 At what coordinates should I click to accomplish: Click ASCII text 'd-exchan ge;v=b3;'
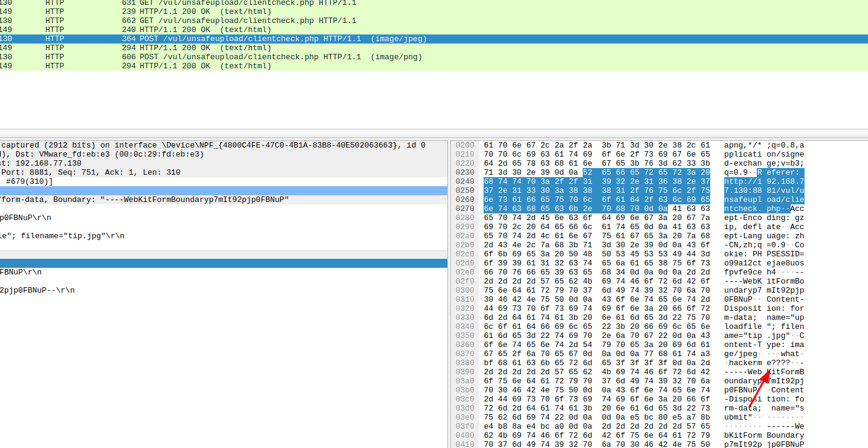point(764,163)
